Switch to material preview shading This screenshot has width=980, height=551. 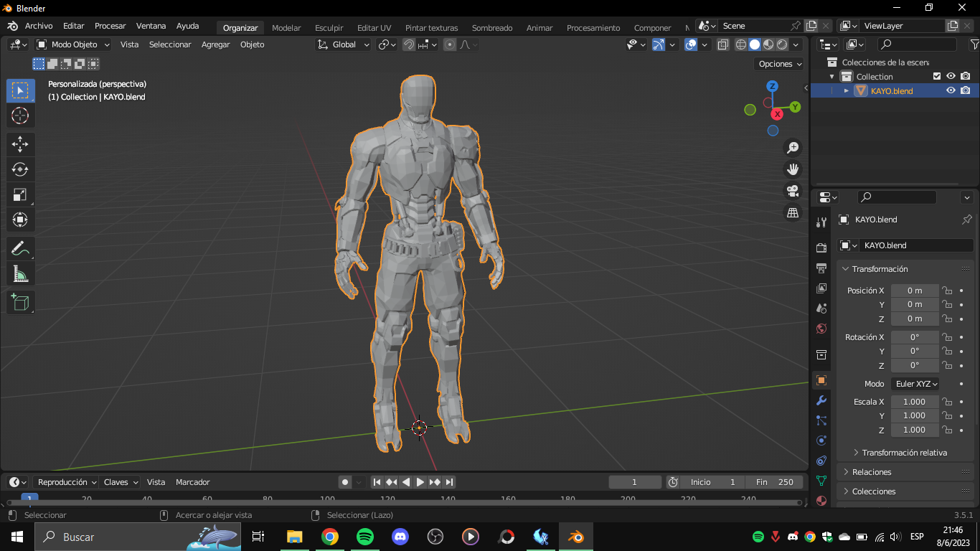(768, 44)
